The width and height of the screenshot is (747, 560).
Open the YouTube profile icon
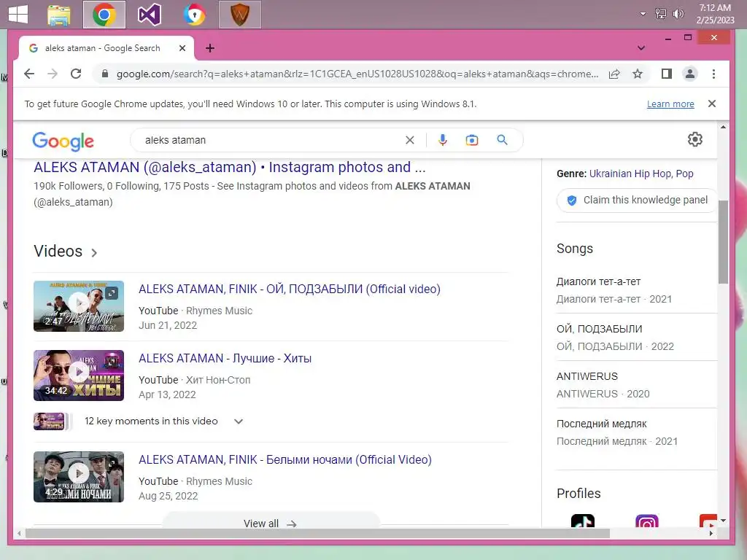point(708,521)
